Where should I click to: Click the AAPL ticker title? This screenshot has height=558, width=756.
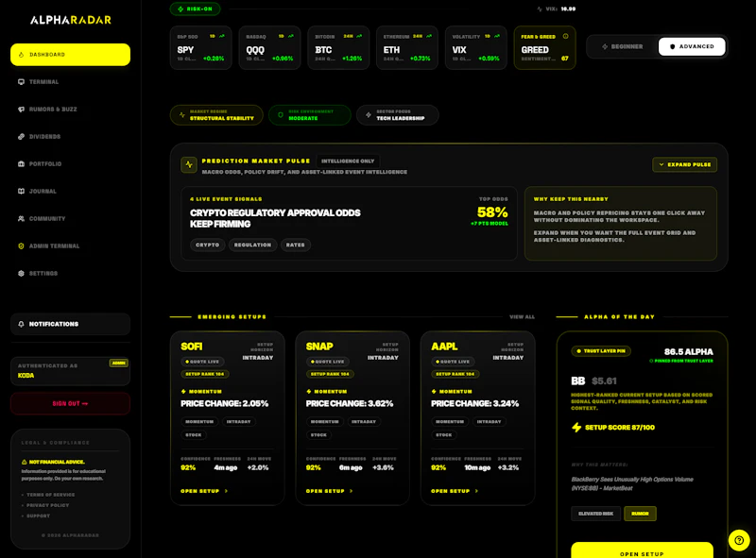444,347
